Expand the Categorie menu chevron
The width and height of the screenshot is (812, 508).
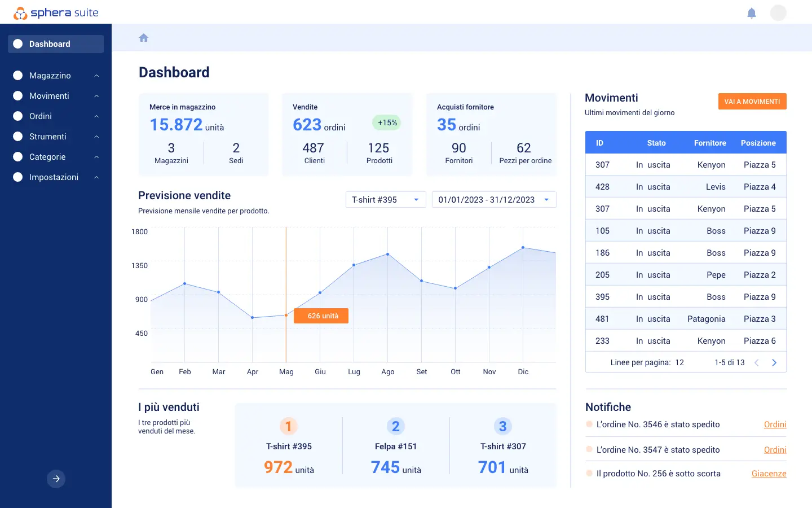[x=96, y=157]
